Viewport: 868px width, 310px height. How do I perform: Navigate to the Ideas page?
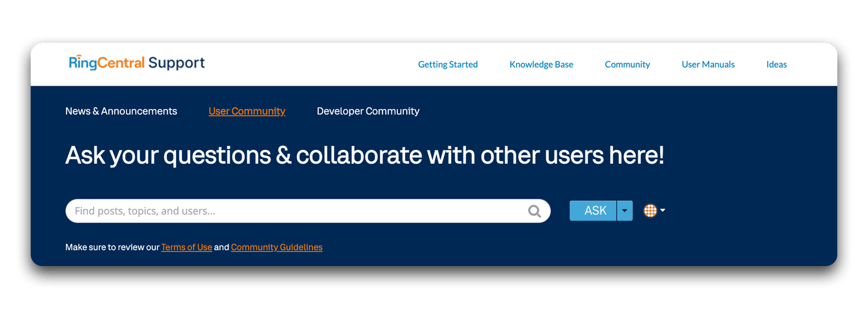pyautogui.click(x=776, y=65)
